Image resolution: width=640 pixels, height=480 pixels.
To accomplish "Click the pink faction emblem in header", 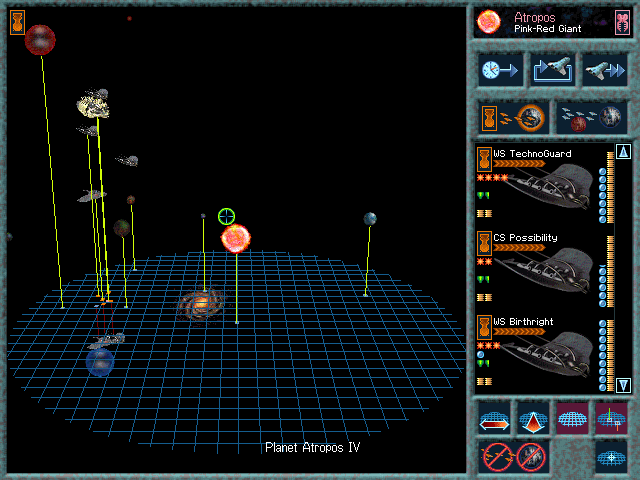I will [x=623, y=22].
